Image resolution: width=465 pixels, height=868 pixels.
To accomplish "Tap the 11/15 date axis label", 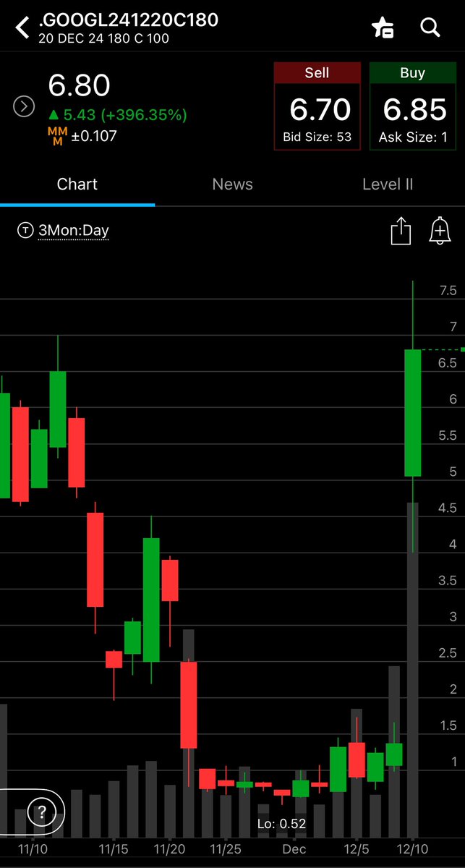I will tap(114, 848).
